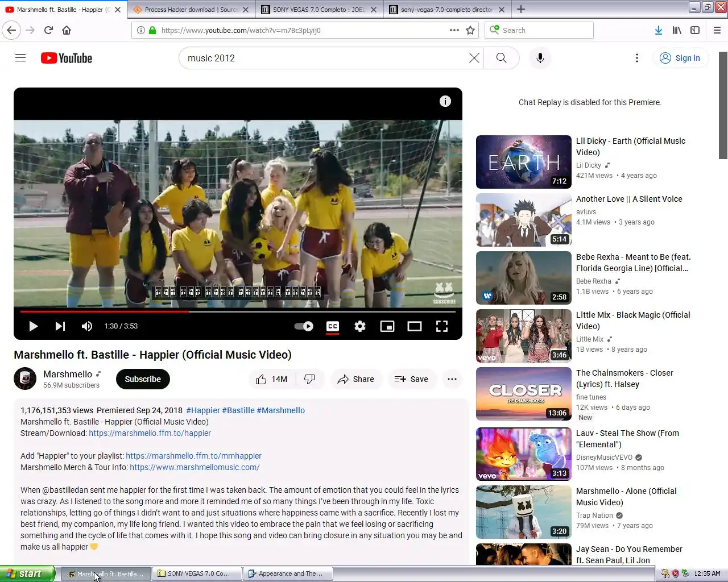This screenshot has height=582, width=728.
Task: Open the YouTube guide hamburger menu
Action: click(x=20, y=58)
